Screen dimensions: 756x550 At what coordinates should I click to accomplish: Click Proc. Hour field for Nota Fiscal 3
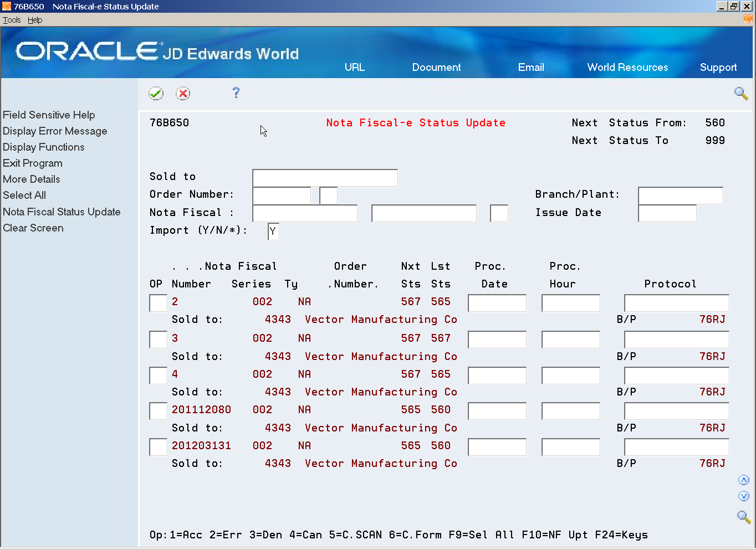click(571, 340)
